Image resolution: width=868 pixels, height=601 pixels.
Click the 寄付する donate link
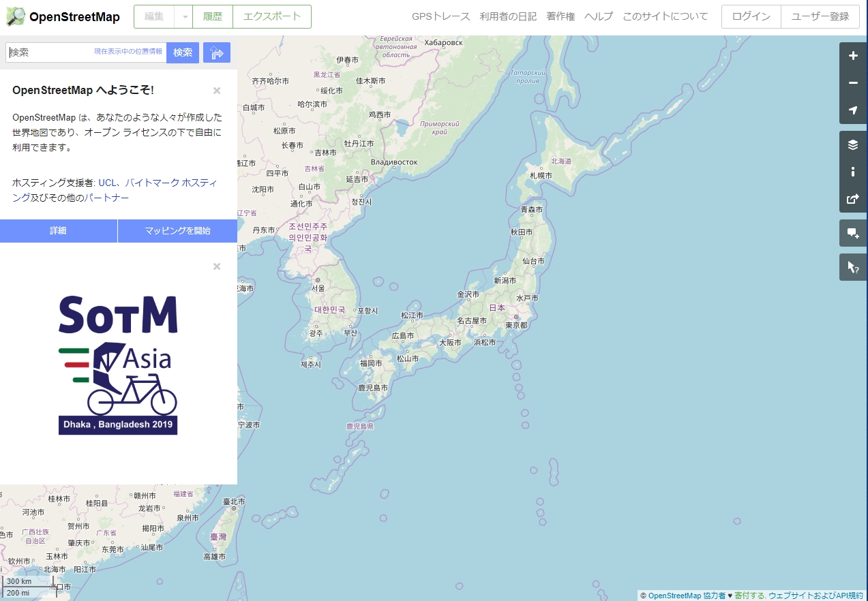[749, 596]
